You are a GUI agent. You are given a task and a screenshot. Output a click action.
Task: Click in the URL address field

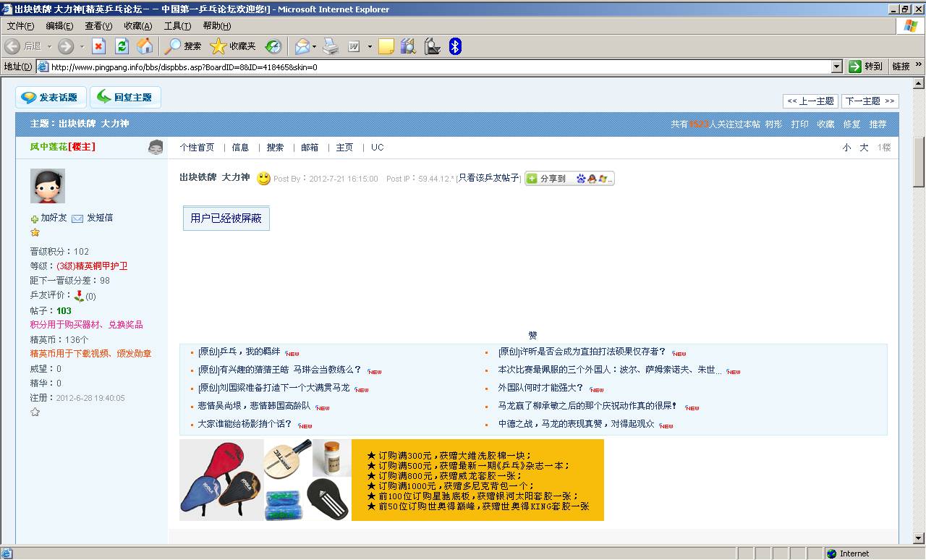tap(434, 67)
